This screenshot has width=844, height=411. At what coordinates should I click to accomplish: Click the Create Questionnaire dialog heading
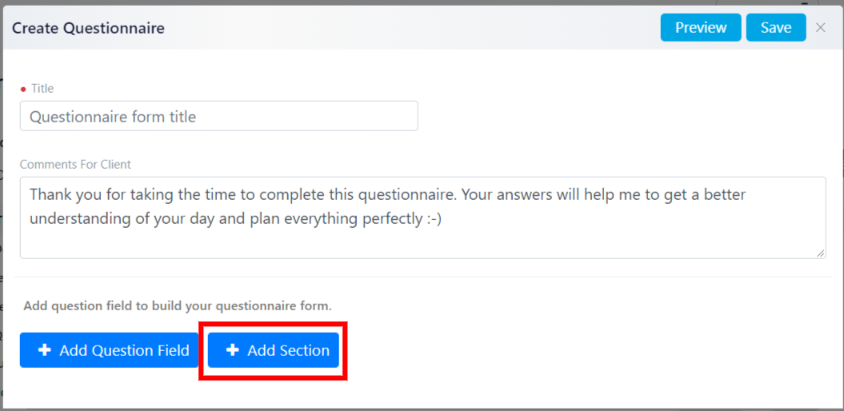click(88, 28)
